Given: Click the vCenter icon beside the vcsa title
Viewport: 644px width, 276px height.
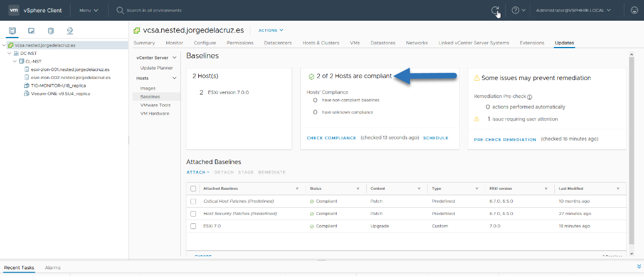Looking at the screenshot, I should [x=137, y=30].
